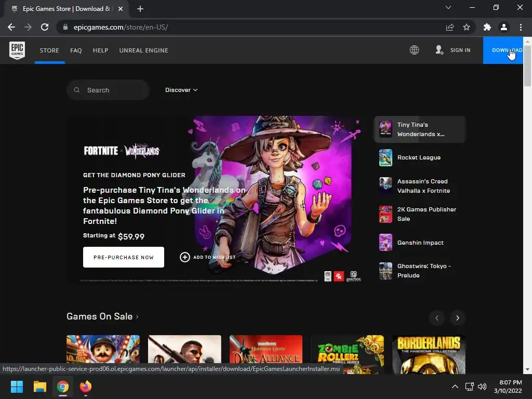Image resolution: width=532 pixels, height=399 pixels.
Task: Show next games on sale
Action: pos(457,318)
